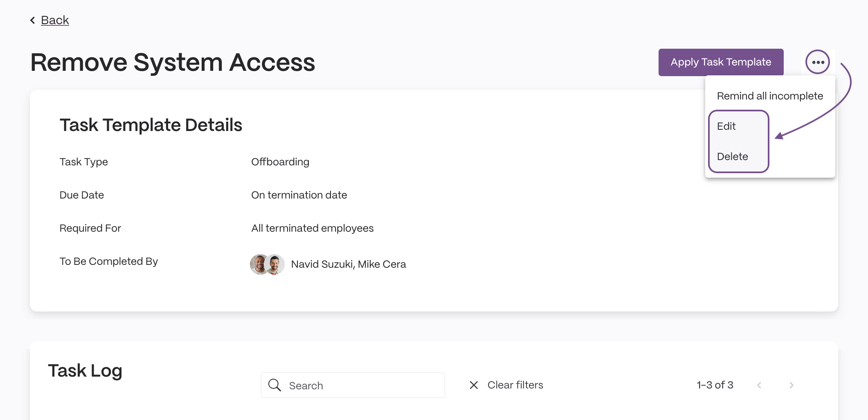Click the Offboarding task type value

[280, 162]
